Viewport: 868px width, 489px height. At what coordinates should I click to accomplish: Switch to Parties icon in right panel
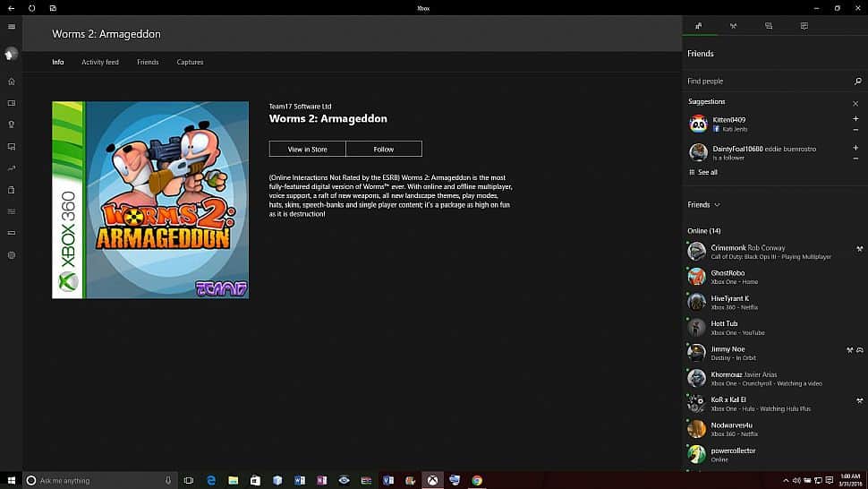pyautogui.click(x=733, y=27)
